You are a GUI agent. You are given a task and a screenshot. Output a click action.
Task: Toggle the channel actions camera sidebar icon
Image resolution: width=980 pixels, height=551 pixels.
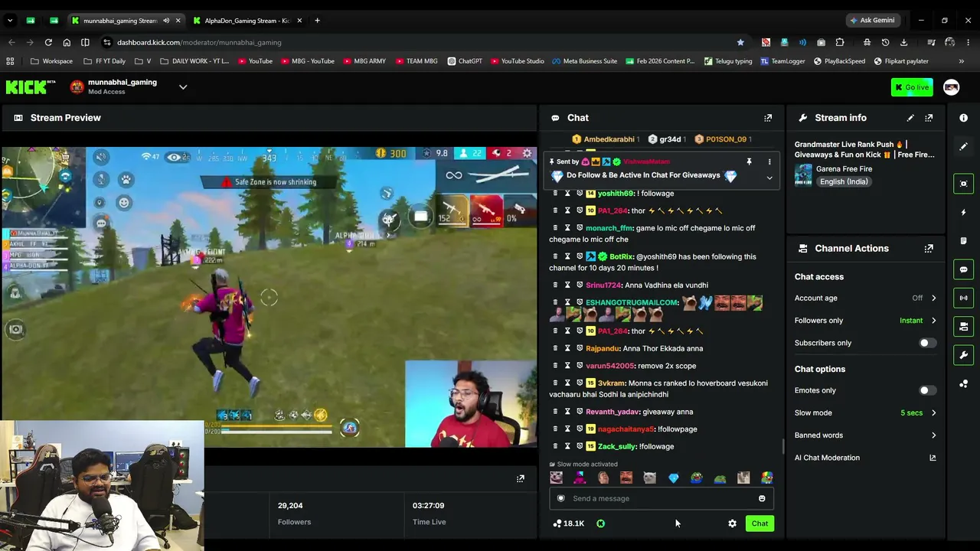[963, 327]
